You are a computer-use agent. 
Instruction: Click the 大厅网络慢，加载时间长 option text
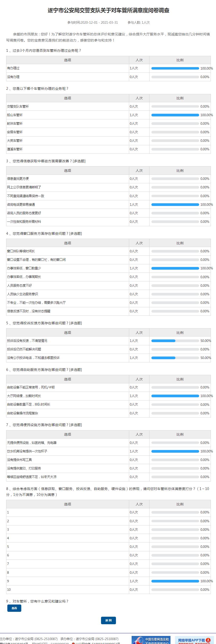coord(24,396)
